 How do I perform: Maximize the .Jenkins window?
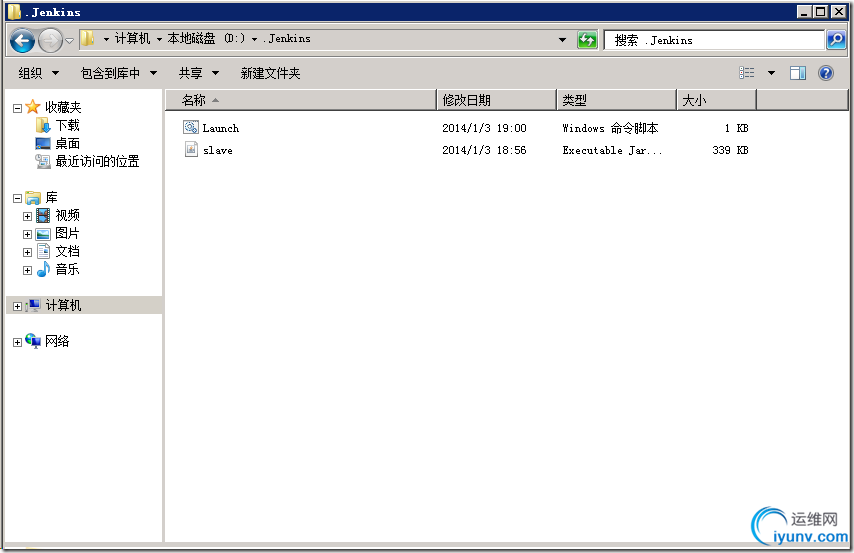click(820, 11)
